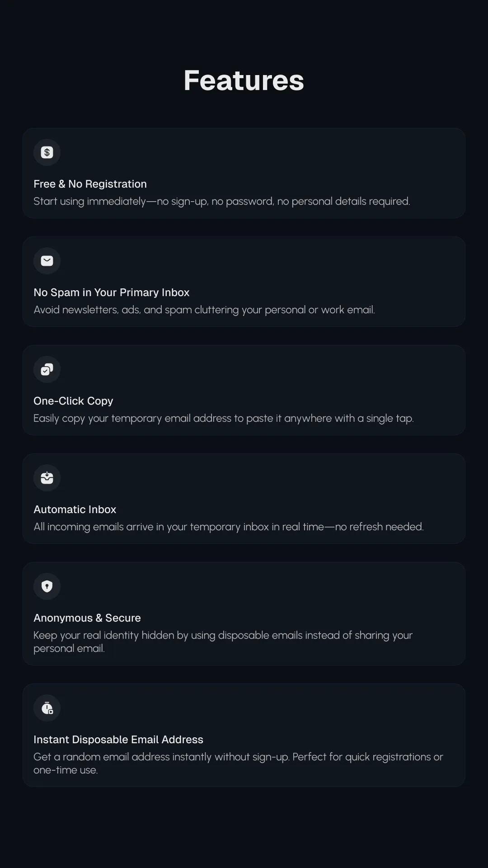Click the Features page title
488x868 pixels.
(x=244, y=80)
